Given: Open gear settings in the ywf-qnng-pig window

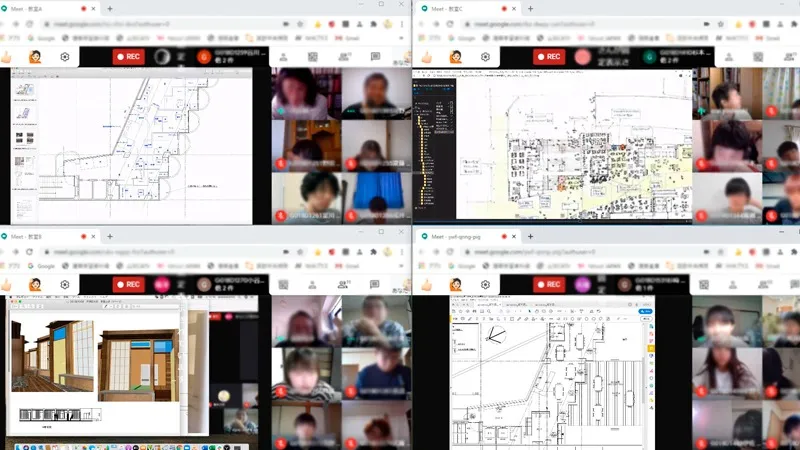Looking at the screenshot, I should [x=486, y=284].
